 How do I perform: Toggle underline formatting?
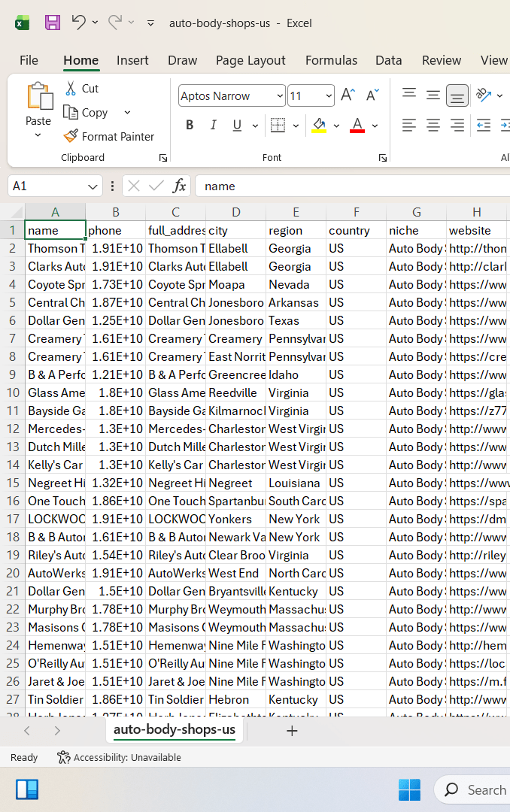238,125
